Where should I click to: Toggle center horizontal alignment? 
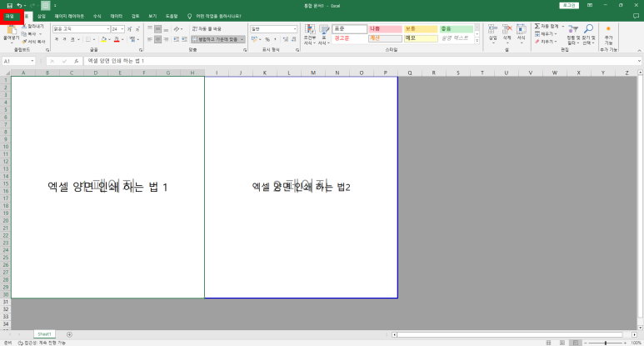pos(157,39)
